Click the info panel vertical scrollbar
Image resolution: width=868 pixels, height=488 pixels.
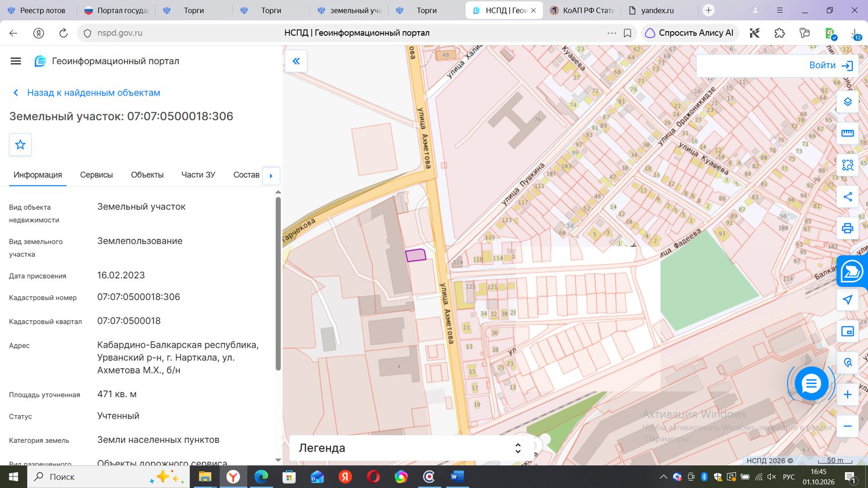(x=278, y=283)
